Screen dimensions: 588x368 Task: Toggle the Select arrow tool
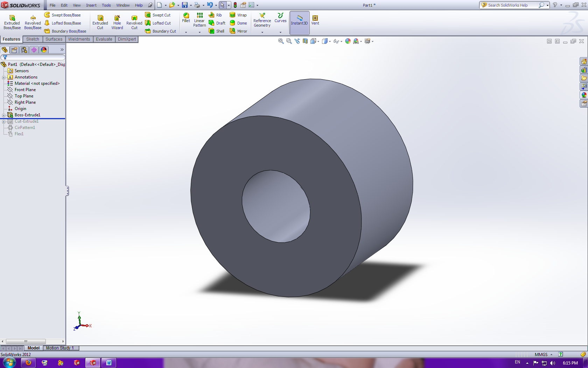[223, 5]
